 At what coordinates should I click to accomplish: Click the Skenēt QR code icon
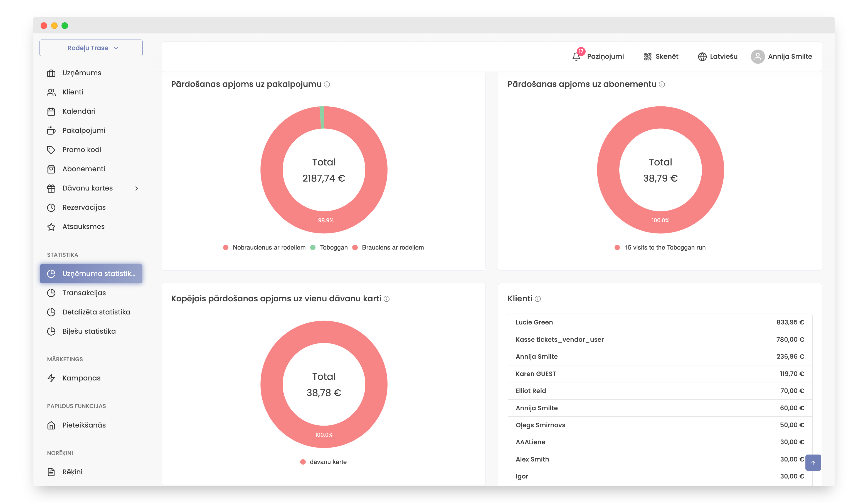648,57
